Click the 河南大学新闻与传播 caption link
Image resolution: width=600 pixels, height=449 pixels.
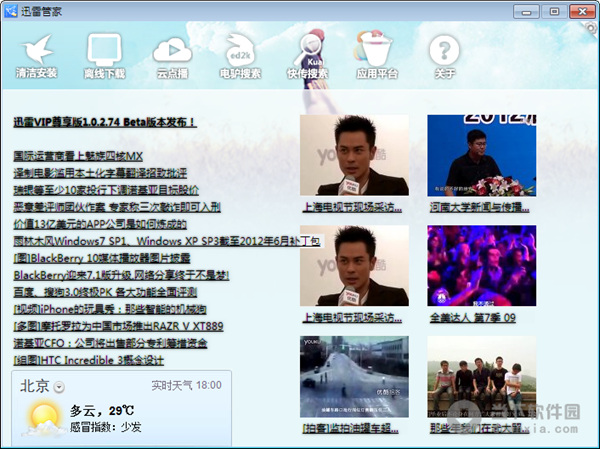click(x=479, y=207)
